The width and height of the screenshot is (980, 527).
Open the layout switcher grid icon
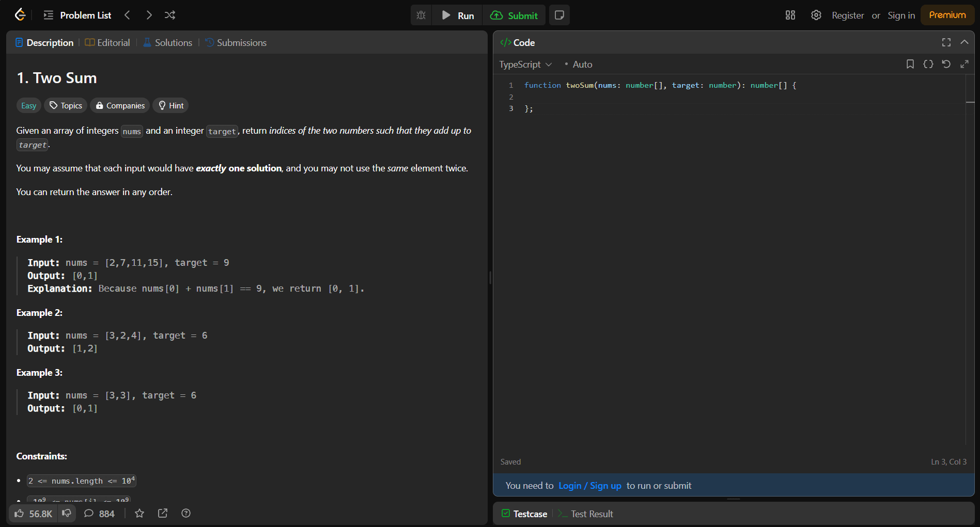click(x=790, y=15)
